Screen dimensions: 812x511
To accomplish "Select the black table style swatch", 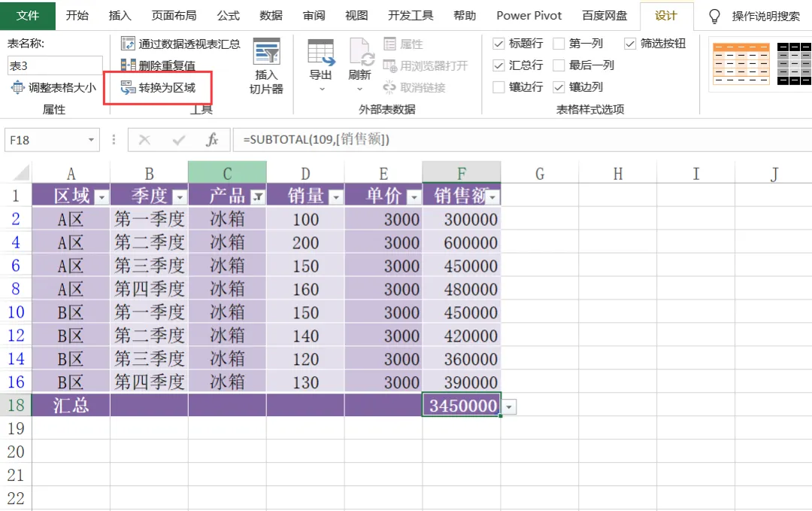I will point(794,64).
